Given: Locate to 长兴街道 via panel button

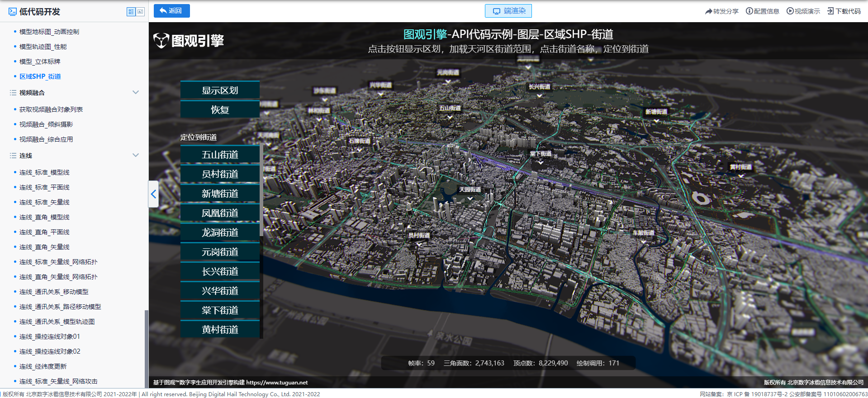Looking at the screenshot, I should [x=220, y=271].
